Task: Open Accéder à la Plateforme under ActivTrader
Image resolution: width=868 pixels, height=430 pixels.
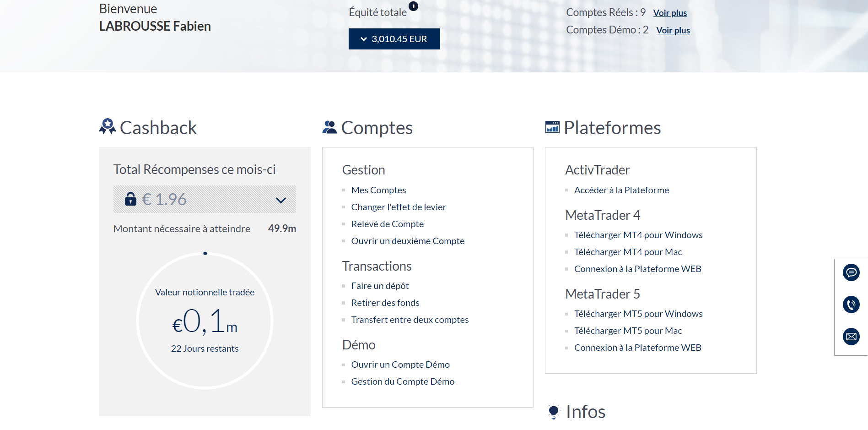Action: (621, 190)
